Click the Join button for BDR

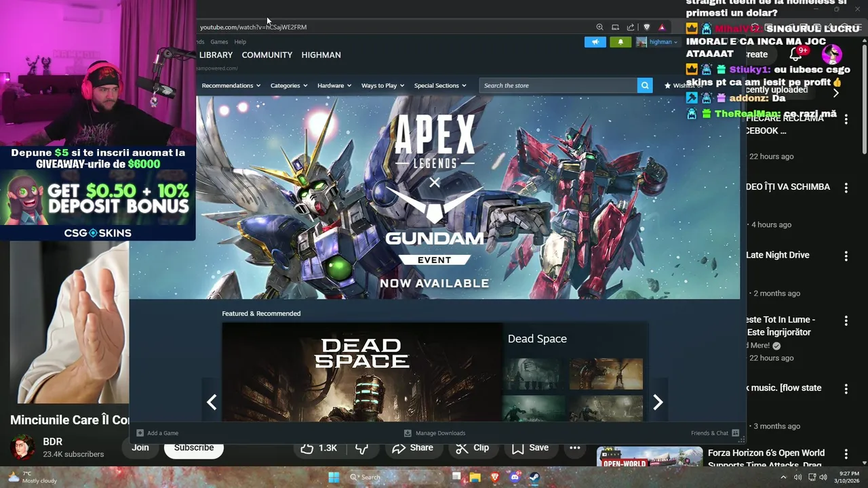point(140,448)
